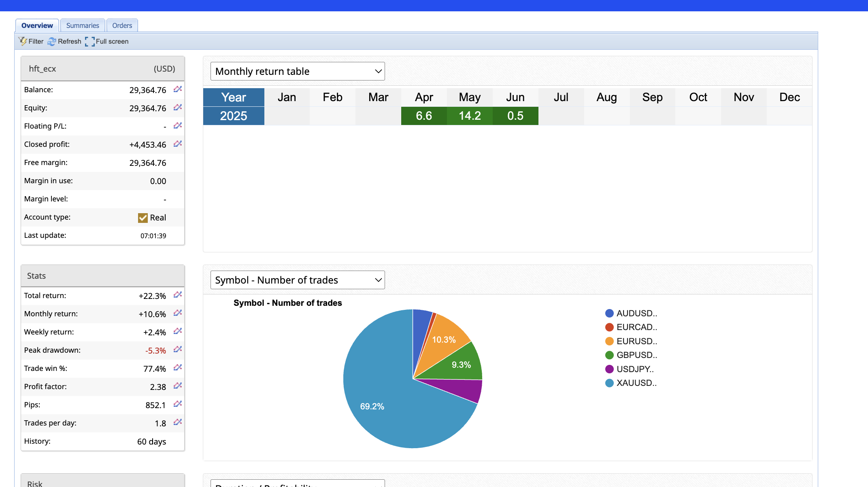Open Peak drawdown chart icon
This screenshot has height=487, width=868.
click(x=177, y=350)
